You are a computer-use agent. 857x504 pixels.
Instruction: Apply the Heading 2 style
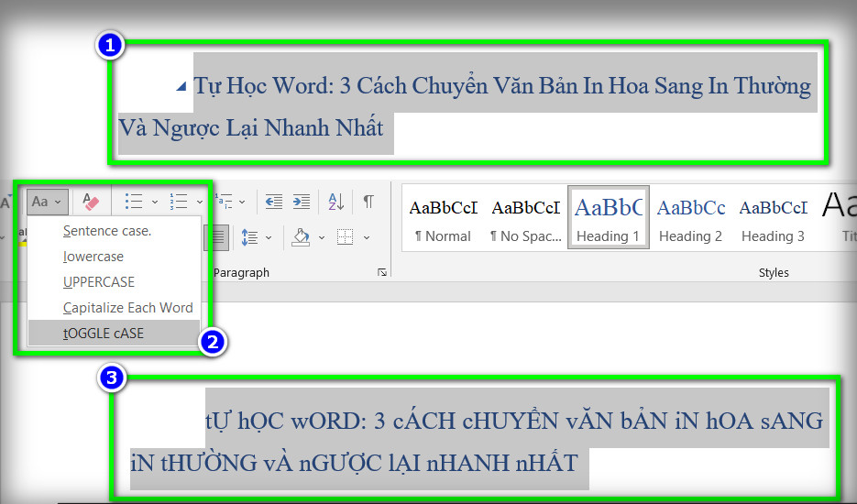click(691, 219)
